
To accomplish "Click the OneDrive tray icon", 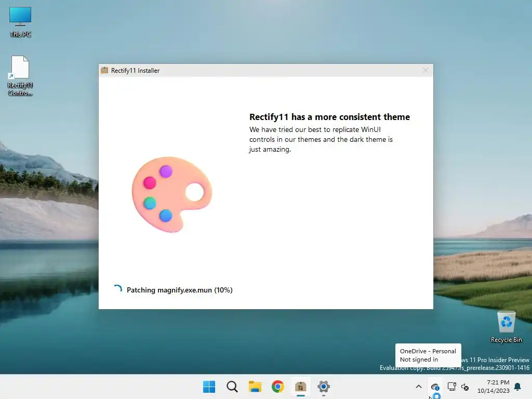I will (435, 387).
